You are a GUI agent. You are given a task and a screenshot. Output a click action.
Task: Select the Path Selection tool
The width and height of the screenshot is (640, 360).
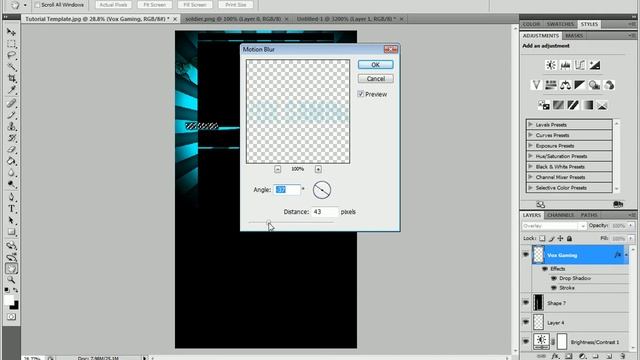pos(11,220)
